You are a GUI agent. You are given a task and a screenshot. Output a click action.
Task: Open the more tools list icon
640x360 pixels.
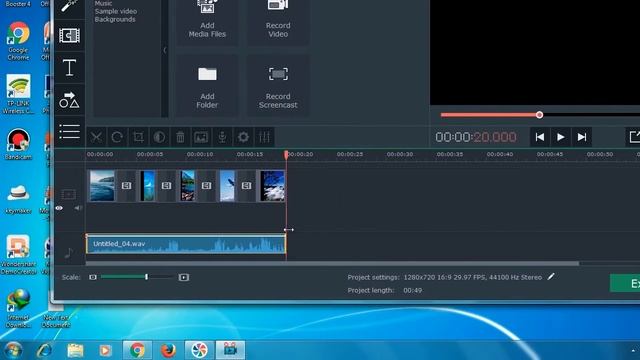coord(69,131)
